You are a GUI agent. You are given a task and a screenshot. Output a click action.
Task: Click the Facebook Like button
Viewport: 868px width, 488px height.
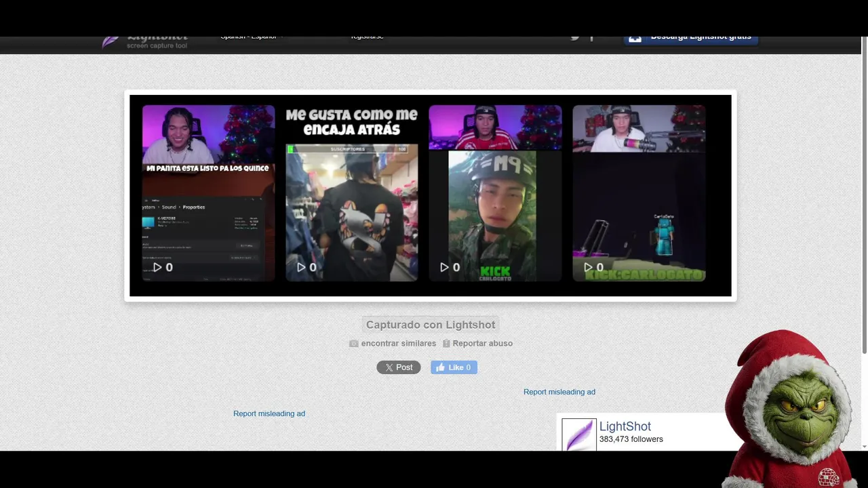click(x=454, y=367)
